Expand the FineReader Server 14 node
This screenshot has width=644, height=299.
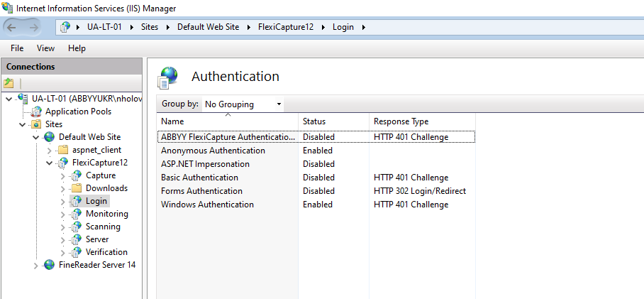point(36,266)
